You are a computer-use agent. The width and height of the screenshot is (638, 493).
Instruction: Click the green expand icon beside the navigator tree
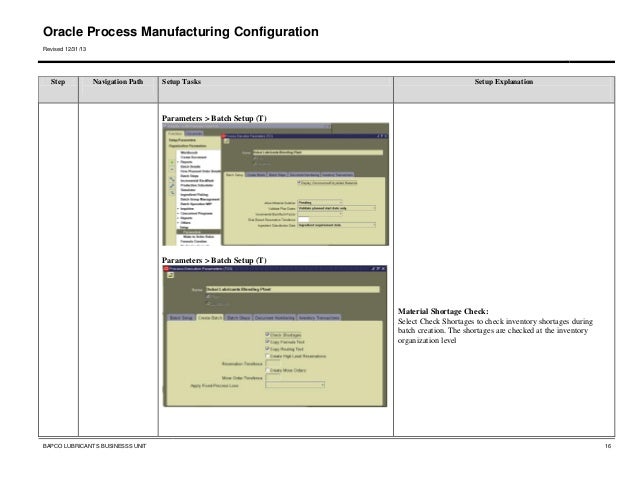click(x=172, y=162)
